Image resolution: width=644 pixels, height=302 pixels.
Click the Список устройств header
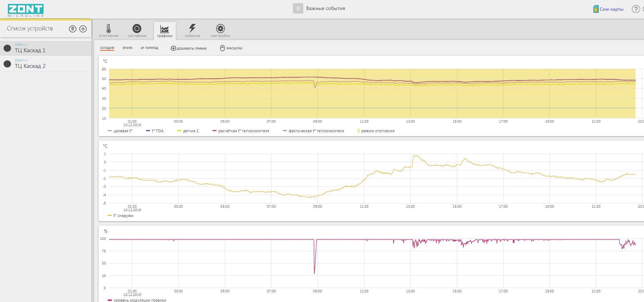coord(30,28)
